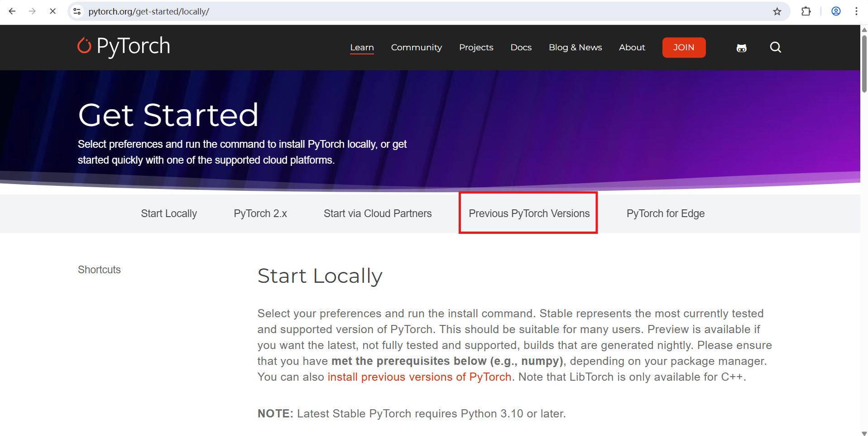868x436 pixels.
Task: Open the Community menu
Action: coord(416,48)
